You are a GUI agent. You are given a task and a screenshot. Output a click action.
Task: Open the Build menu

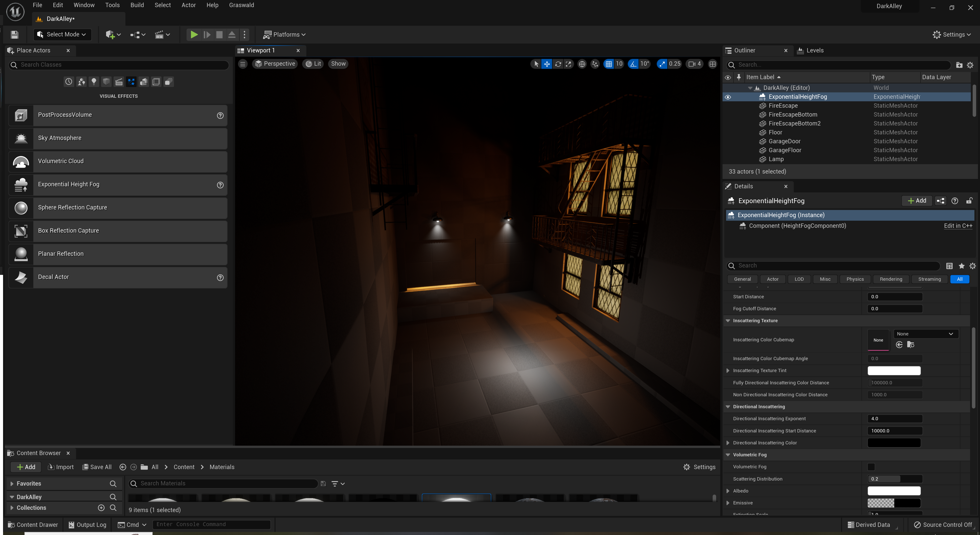tap(137, 5)
